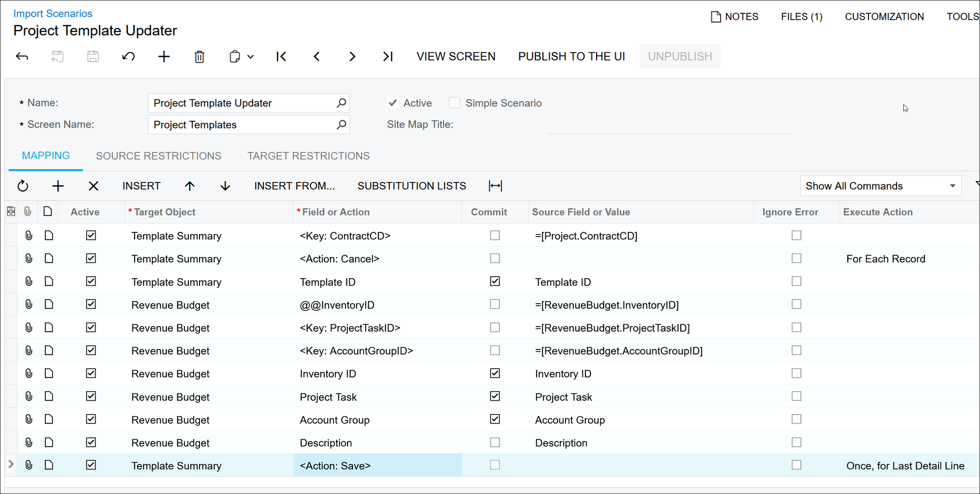This screenshot has width=980, height=494.
Task: Fit grid columns with the width icon
Action: tap(495, 186)
